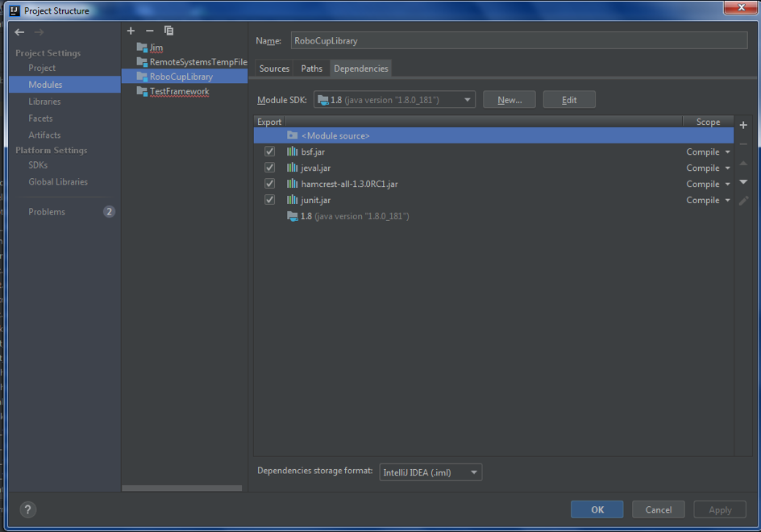Click the module Name input field
Screen dimensions: 761x532
[519, 41]
